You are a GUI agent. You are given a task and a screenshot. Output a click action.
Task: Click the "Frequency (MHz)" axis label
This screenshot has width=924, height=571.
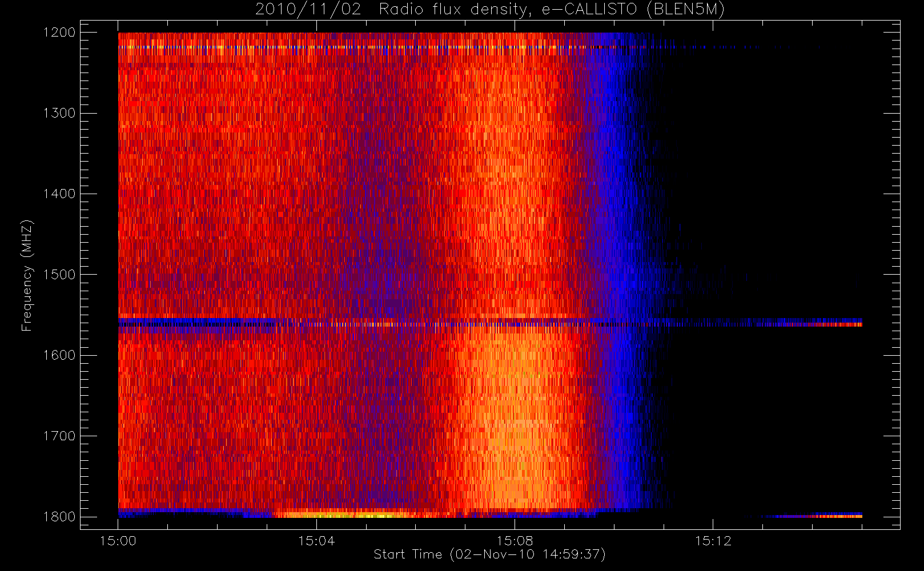27,275
